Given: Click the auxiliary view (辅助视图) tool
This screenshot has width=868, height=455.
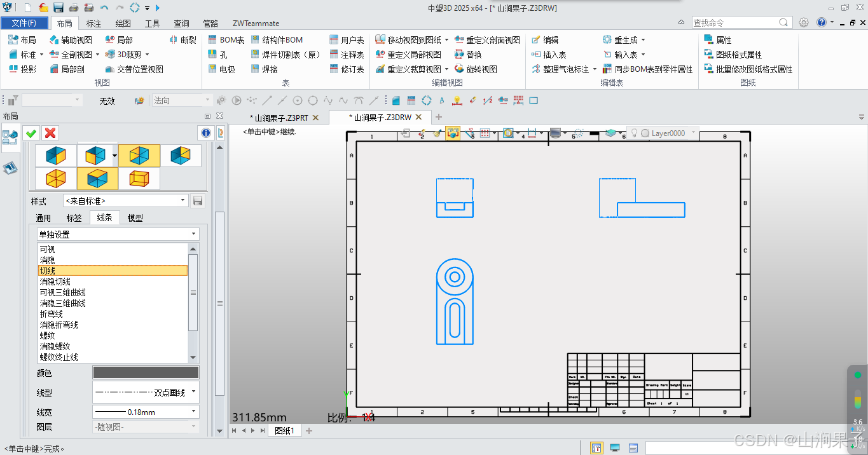Looking at the screenshot, I should [71, 40].
